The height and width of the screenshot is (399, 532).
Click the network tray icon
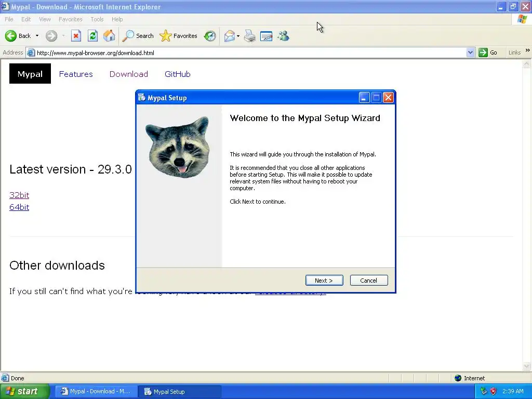click(484, 391)
